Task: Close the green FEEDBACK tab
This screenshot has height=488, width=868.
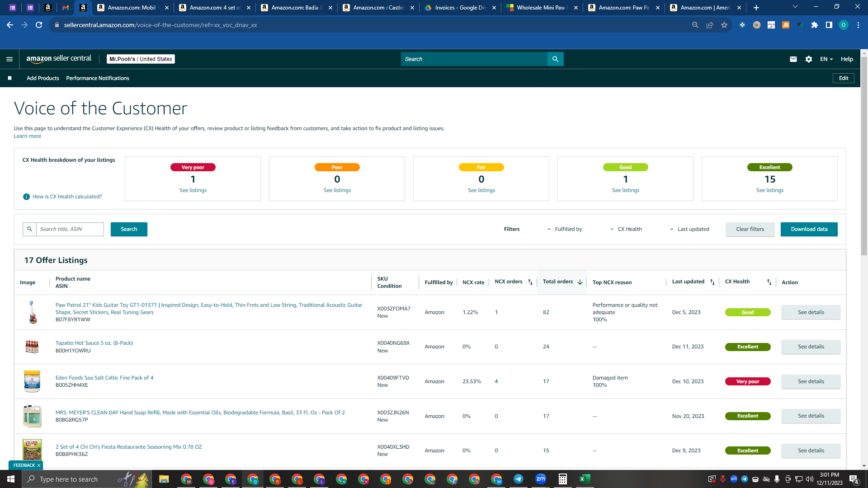Action: 39,465
